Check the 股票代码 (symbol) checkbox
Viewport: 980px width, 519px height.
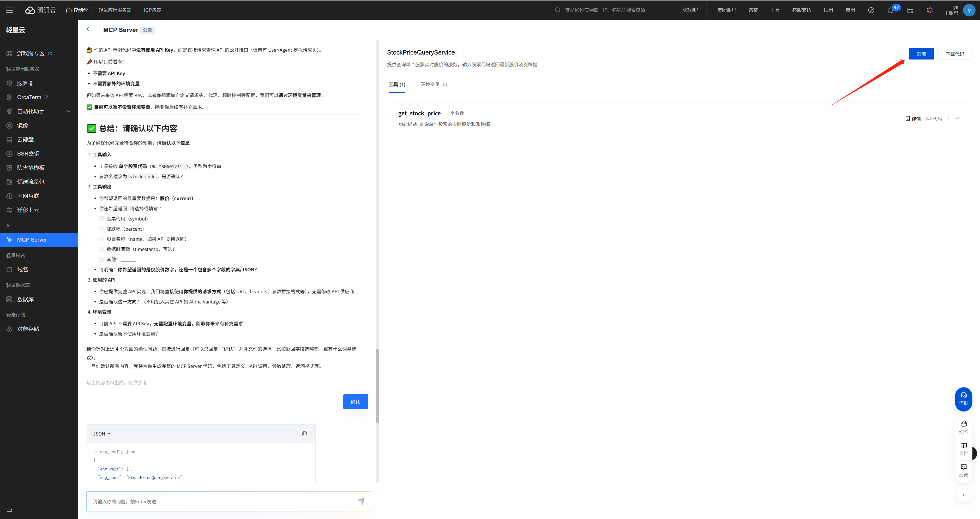(x=101, y=219)
